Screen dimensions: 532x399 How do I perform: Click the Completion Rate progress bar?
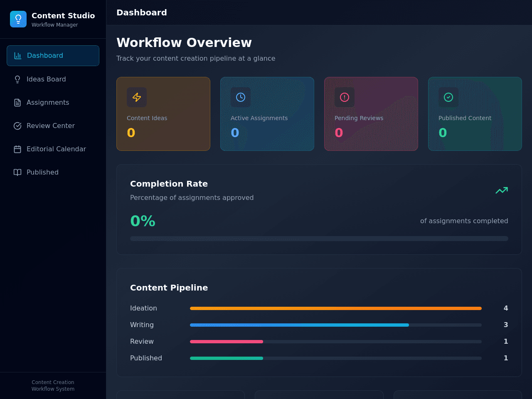319,239
